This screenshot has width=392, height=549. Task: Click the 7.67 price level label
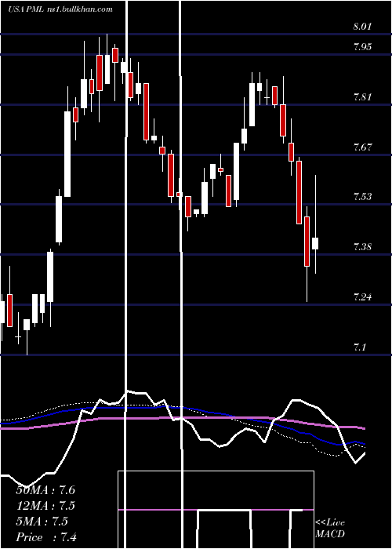pos(362,147)
